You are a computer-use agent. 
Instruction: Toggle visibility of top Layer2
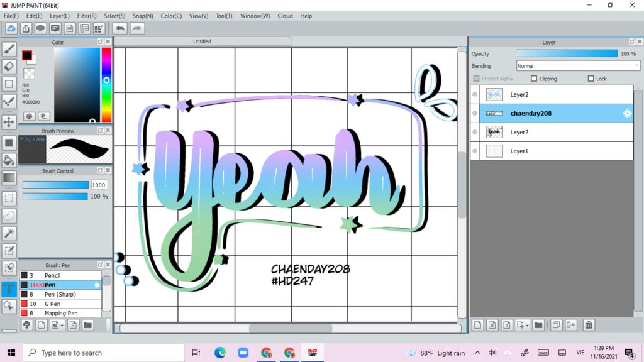pyautogui.click(x=475, y=94)
